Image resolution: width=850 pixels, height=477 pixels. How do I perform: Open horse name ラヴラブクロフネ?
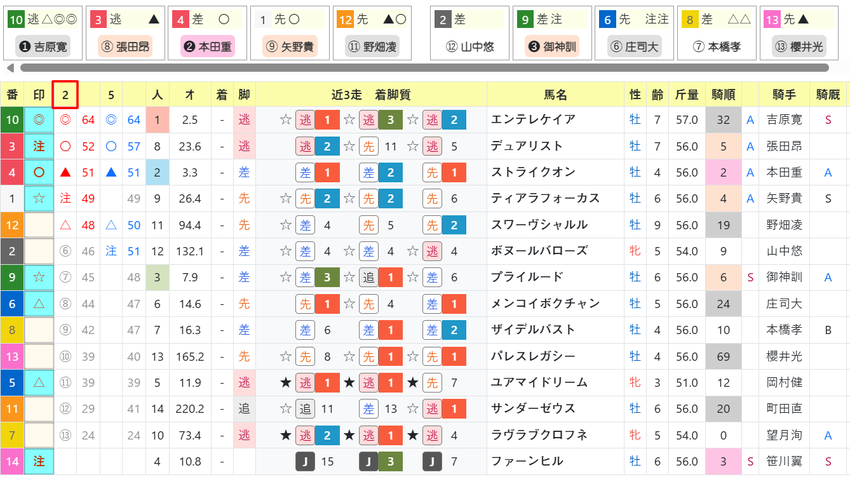(x=539, y=435)
